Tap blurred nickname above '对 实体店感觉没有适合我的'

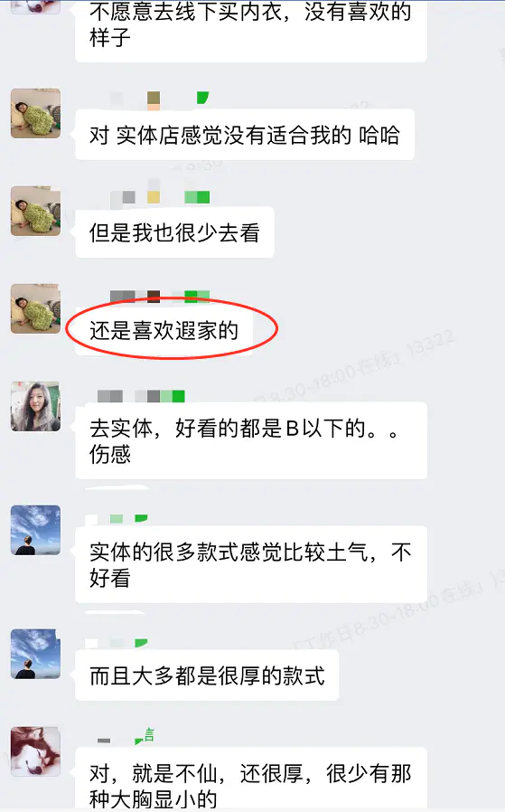click(x=159, y=100)
